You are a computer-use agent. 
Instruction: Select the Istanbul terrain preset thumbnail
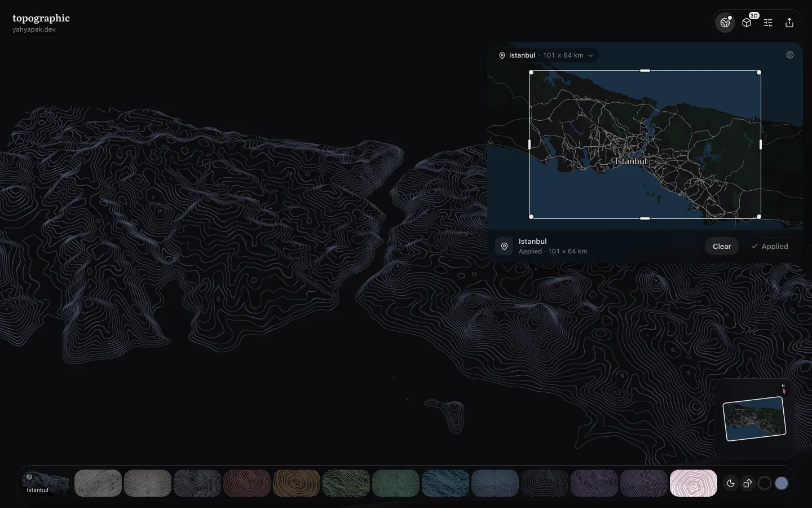pyautogui.click(x=46, y=483)
